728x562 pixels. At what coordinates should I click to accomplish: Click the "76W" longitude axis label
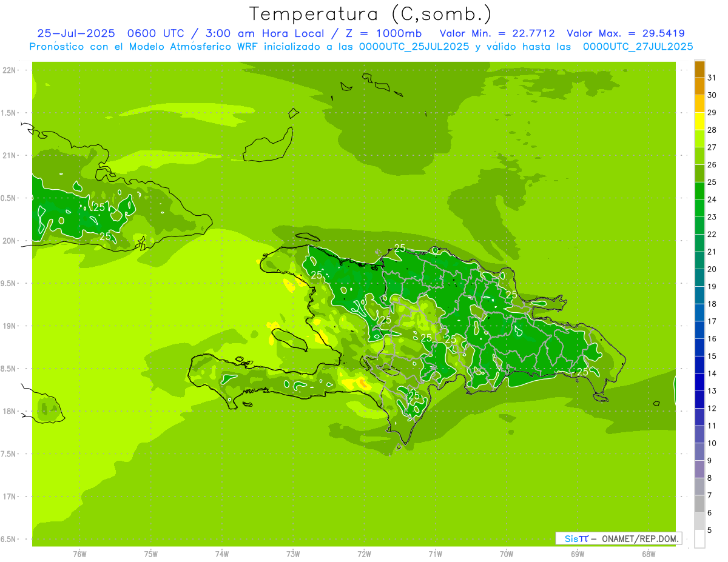point(79,554)
